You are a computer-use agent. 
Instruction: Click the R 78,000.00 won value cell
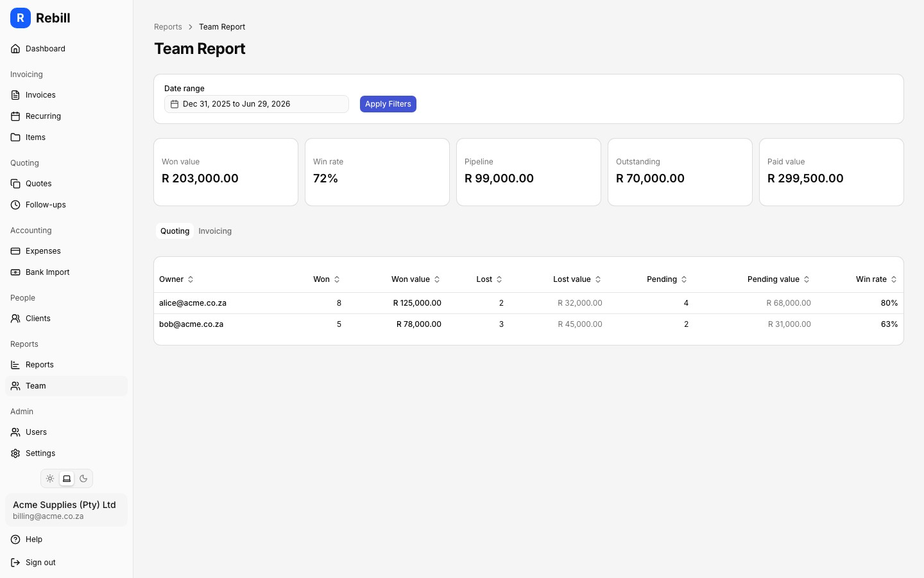pos(419,324)
